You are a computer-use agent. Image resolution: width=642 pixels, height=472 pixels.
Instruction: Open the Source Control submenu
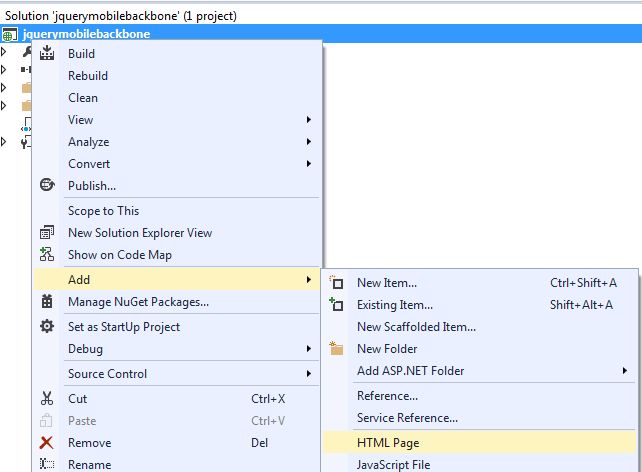click(x=107, y=374)
